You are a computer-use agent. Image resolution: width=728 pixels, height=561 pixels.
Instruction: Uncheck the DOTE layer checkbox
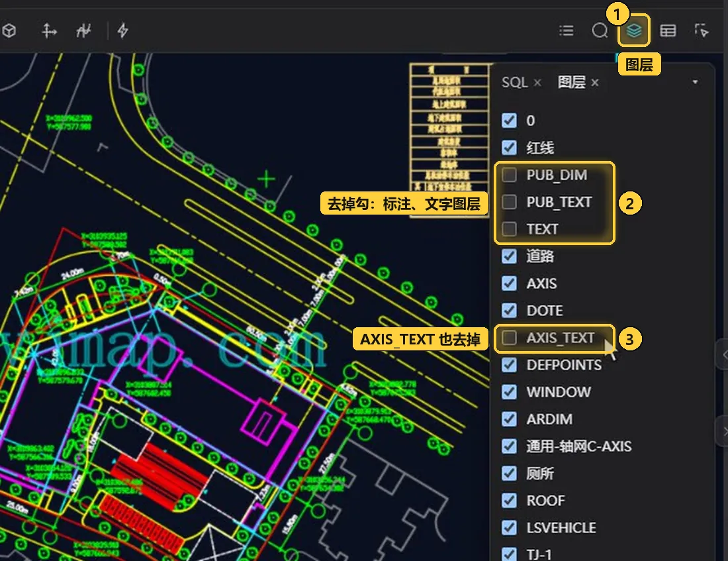(510, 311)
